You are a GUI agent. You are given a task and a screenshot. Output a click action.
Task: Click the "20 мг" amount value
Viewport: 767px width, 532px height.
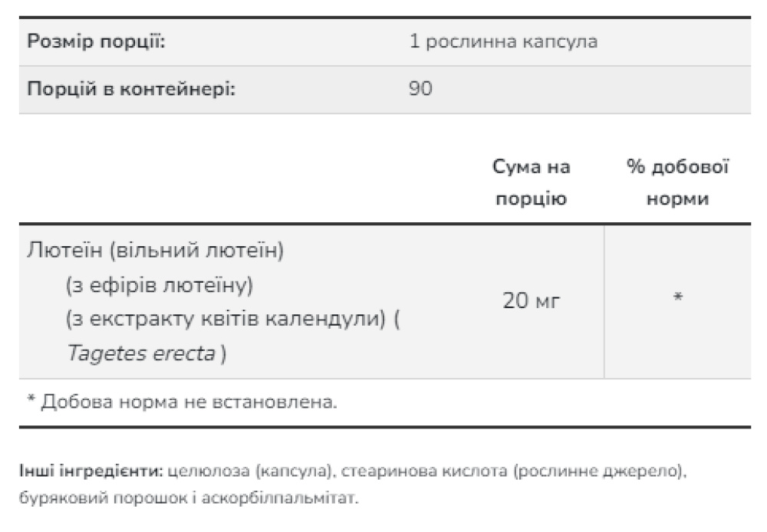(x=532, y=301)
